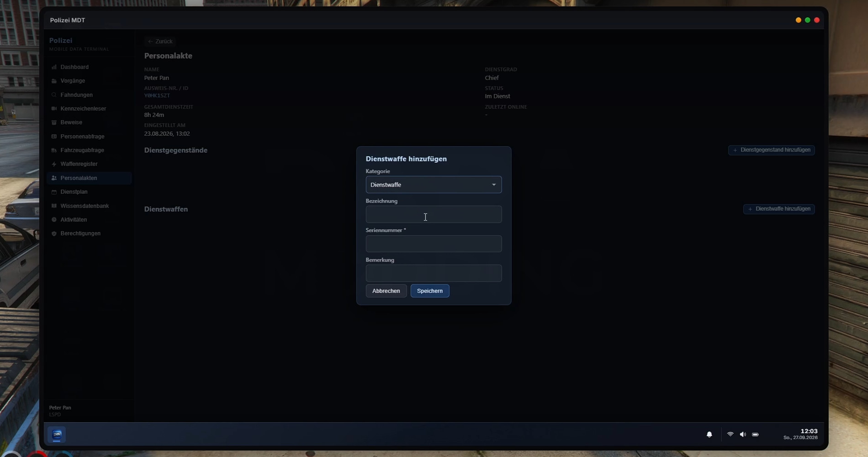
Task: Click the Gesamtdienstzeit value 8h 24m
Action: click(x=154, y=115)
